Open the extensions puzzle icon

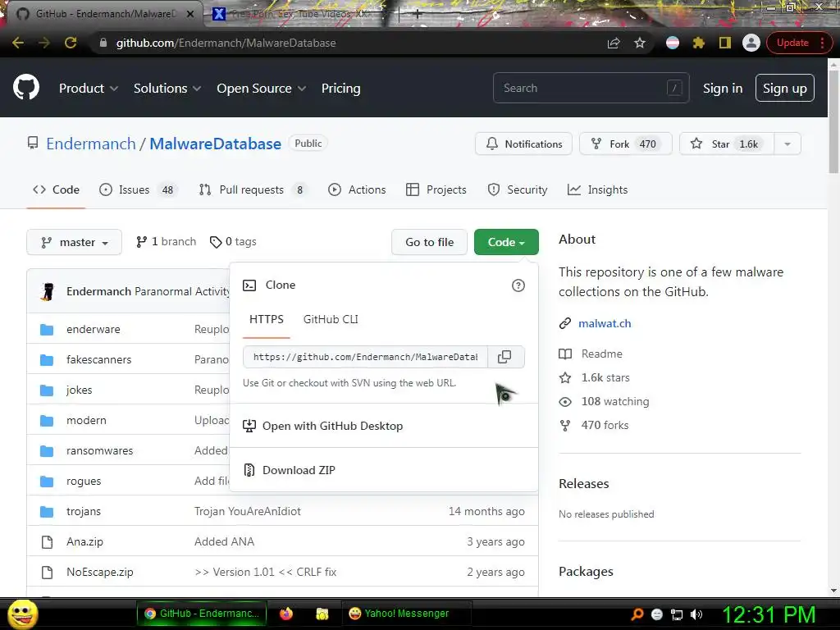699,43
